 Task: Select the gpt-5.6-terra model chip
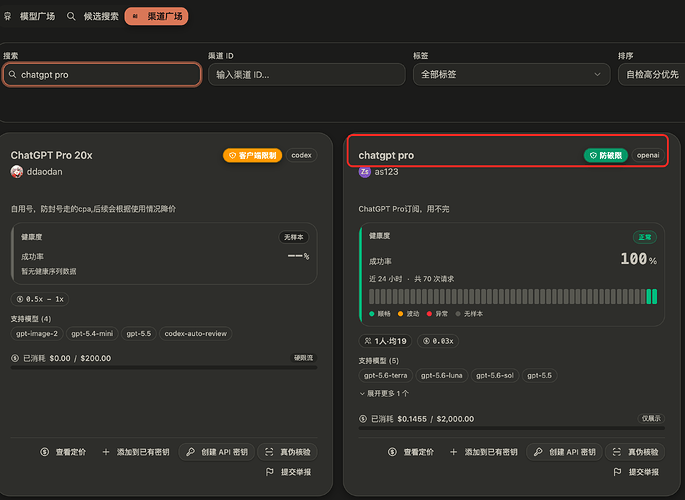pos(386,376)
